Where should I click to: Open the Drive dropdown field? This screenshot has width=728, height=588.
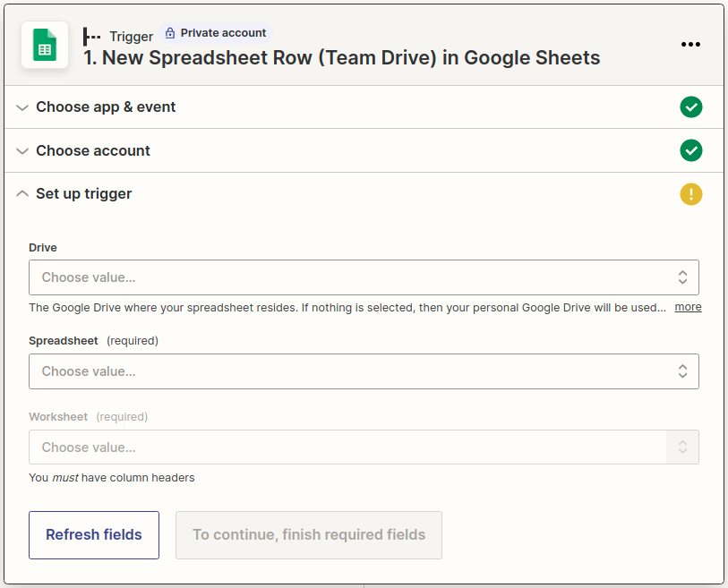364,277
